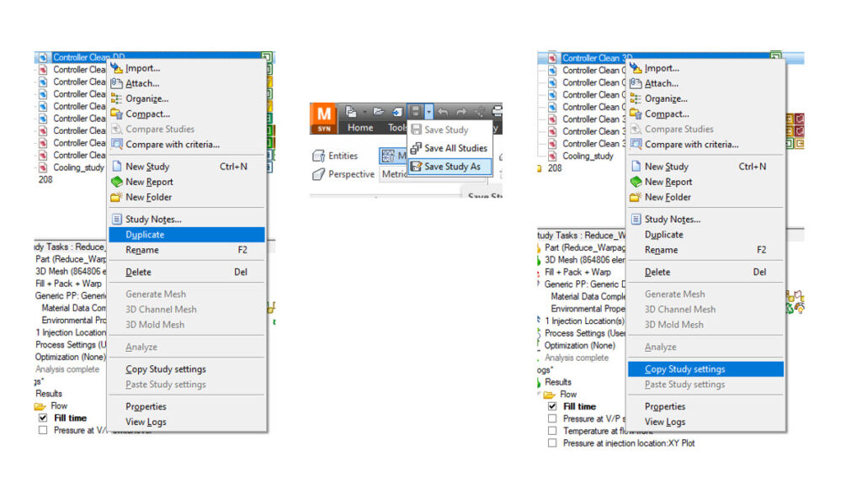Viewport: 862px width, 504px height.
Task: Open the orange Moldflow M application button
Action: pos(324,119)
